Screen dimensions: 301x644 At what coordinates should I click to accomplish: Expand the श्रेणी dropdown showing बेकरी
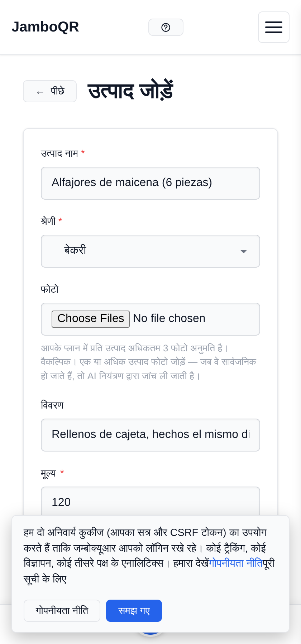coord(150,251)
